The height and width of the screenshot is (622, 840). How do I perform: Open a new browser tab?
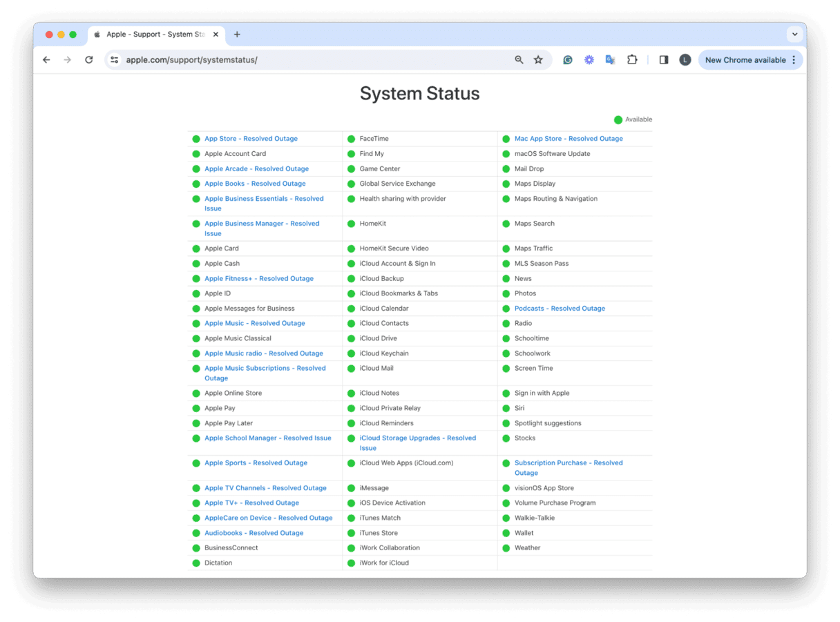[238, 34]
